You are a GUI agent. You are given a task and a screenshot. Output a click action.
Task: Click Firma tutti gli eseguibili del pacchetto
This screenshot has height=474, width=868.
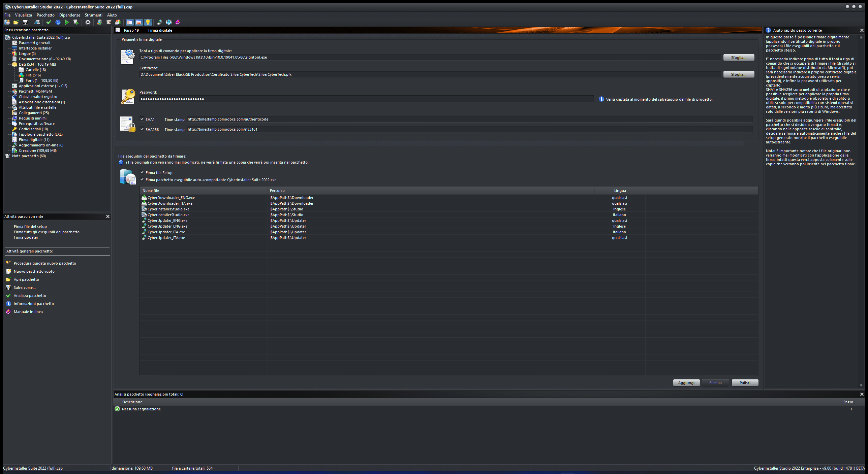click(x=46, y=232)
